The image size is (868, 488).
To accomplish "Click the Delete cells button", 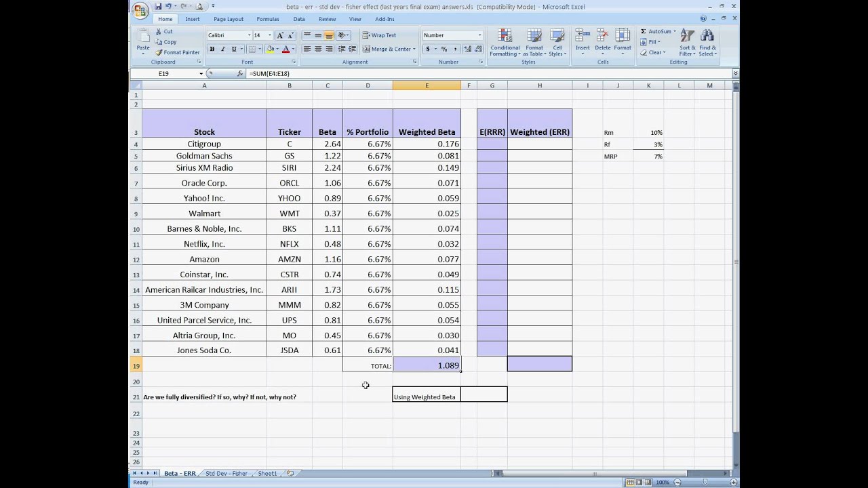I will 603,43.
